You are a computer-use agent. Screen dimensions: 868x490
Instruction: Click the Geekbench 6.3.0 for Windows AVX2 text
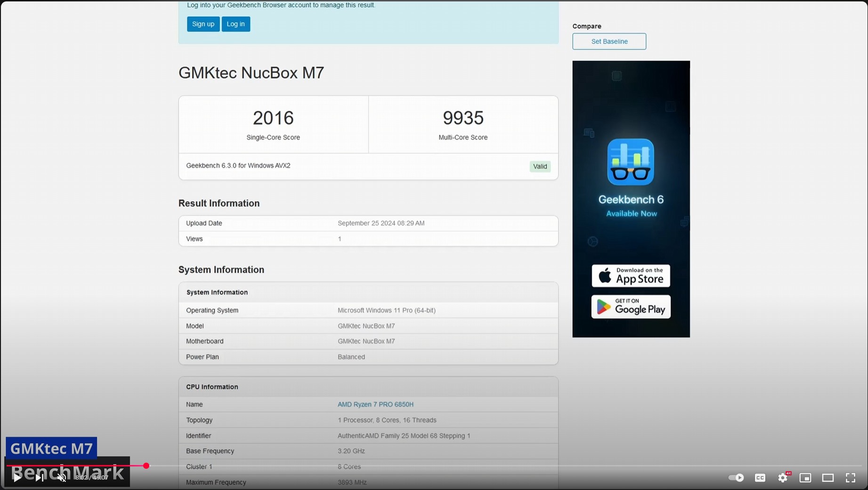pyautogui.click(x=238, y=165)
